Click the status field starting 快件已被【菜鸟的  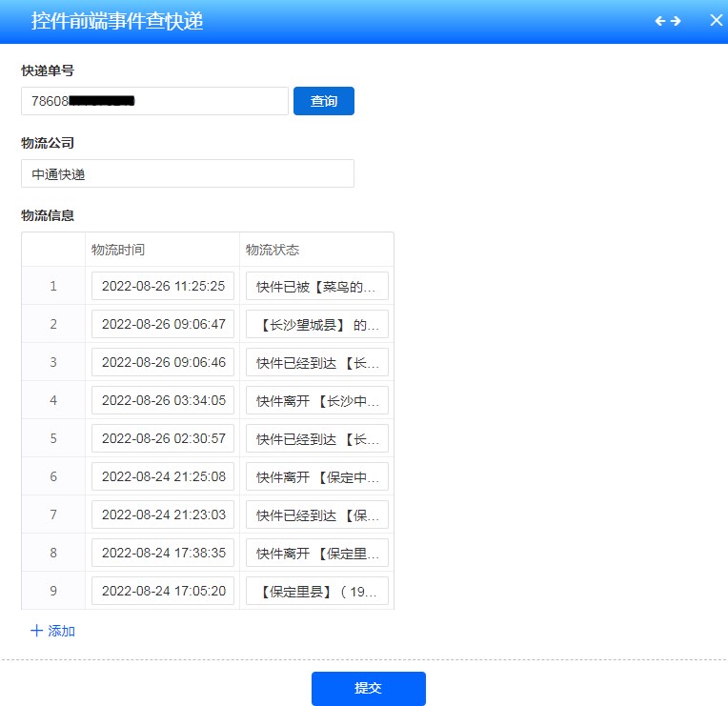[316, 286]
